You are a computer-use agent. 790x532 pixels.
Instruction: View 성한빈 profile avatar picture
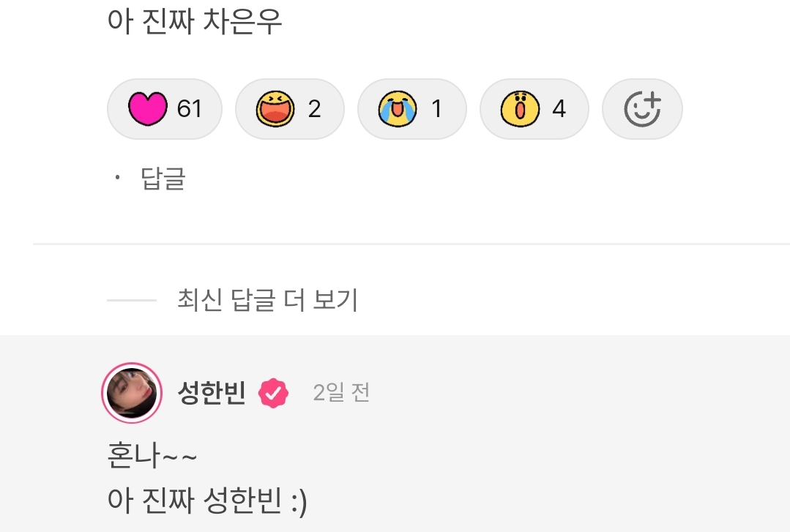pos(132,393)
